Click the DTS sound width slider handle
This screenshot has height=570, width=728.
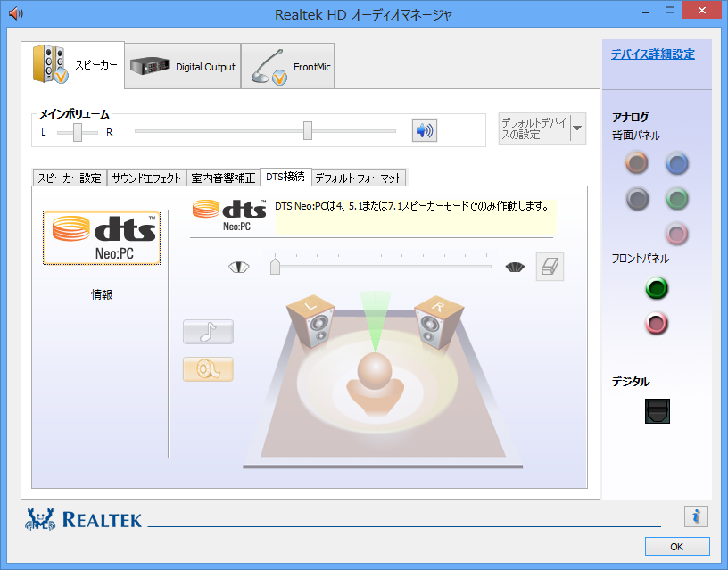[x=276, y=266]
